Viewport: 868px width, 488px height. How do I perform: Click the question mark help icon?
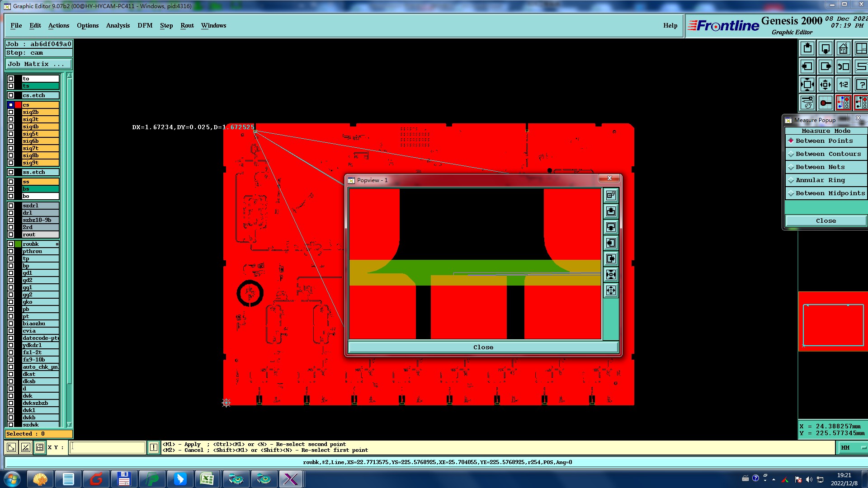861,84
